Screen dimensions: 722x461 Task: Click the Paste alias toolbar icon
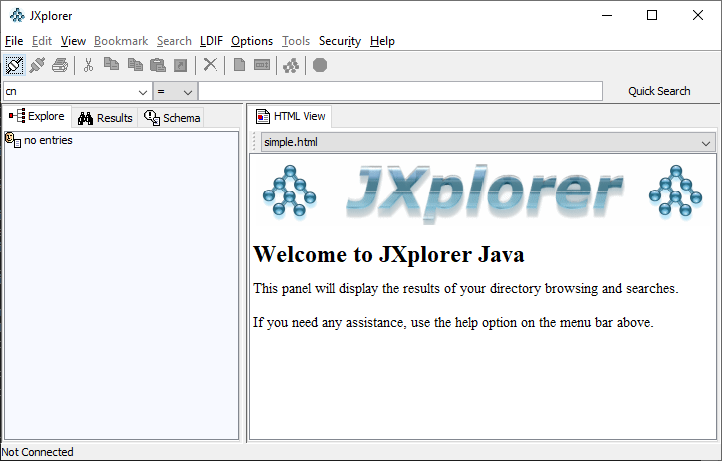pyautogui.click(x=180, y=65)
